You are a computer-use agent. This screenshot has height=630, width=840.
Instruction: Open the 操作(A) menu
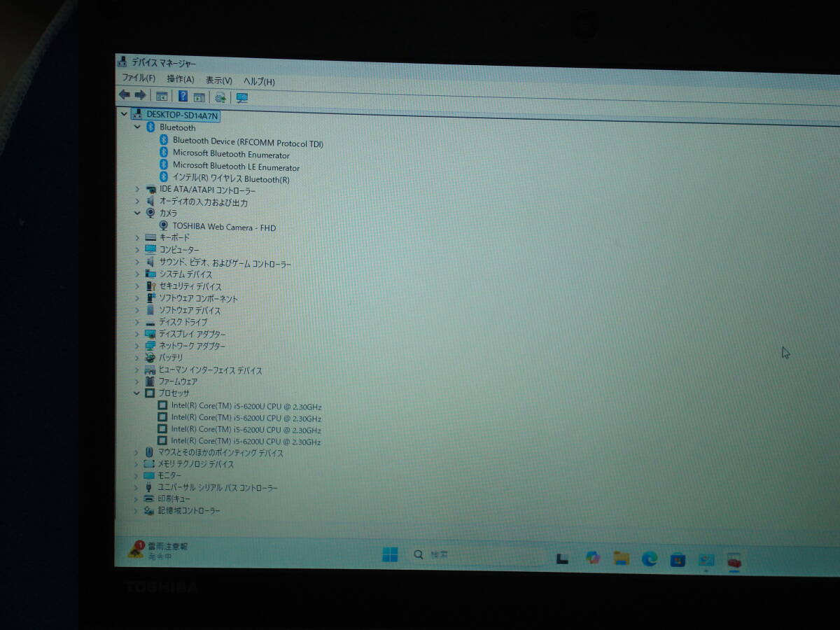click(x=181, y=79)
